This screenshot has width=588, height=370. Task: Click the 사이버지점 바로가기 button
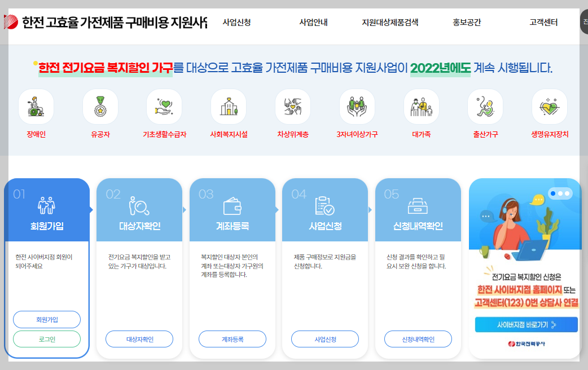[526, 325]
